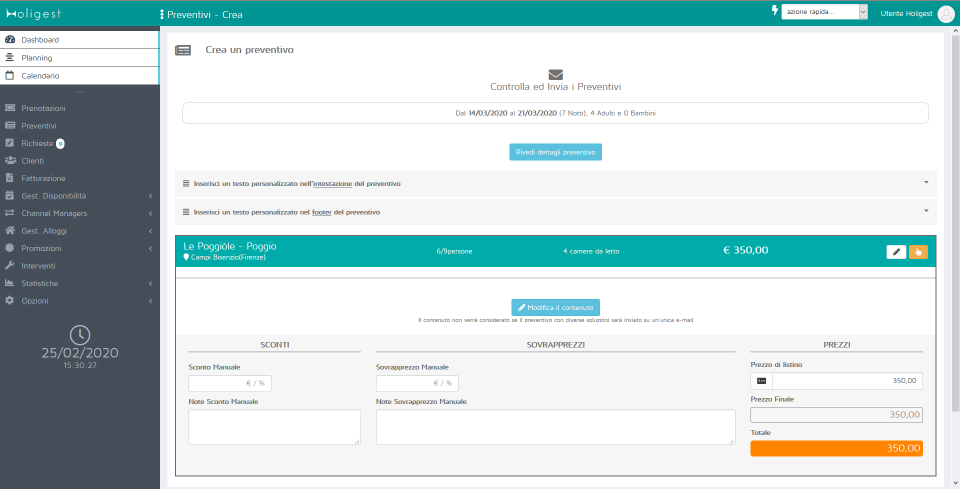
Task: Click the Opzioni gear icon
Action: 9,301
